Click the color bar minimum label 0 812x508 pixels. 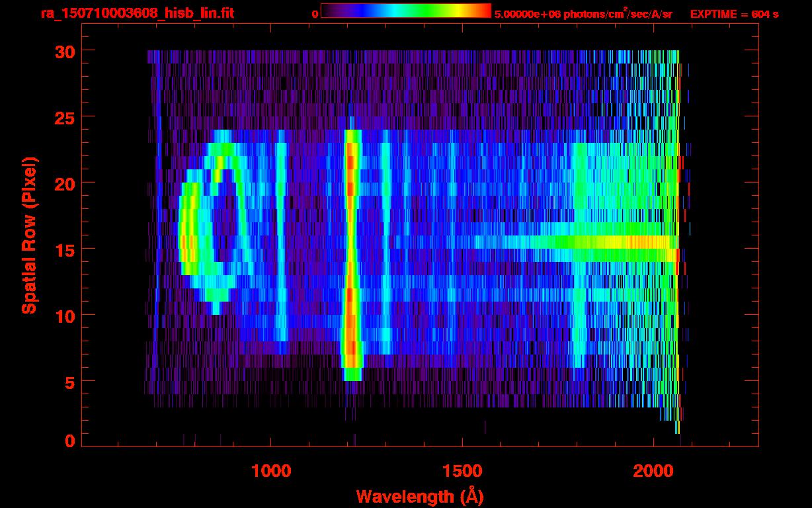(315, 14)
